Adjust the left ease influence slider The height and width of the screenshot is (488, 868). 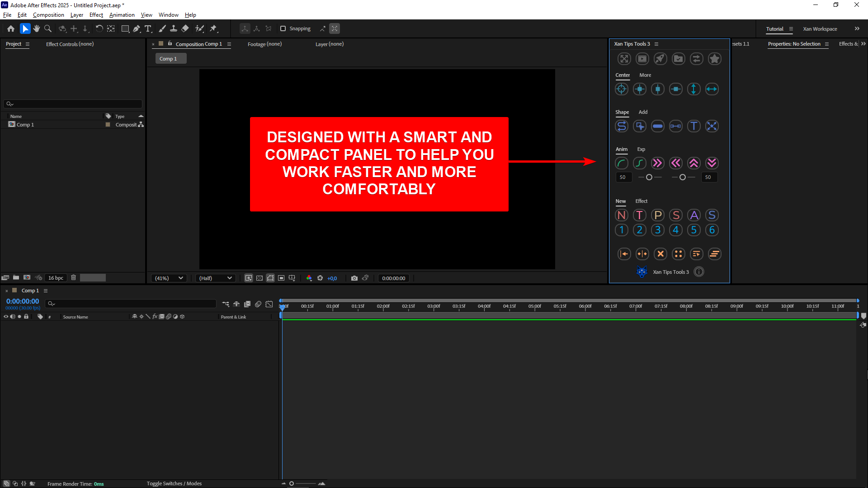coord(650,177)
